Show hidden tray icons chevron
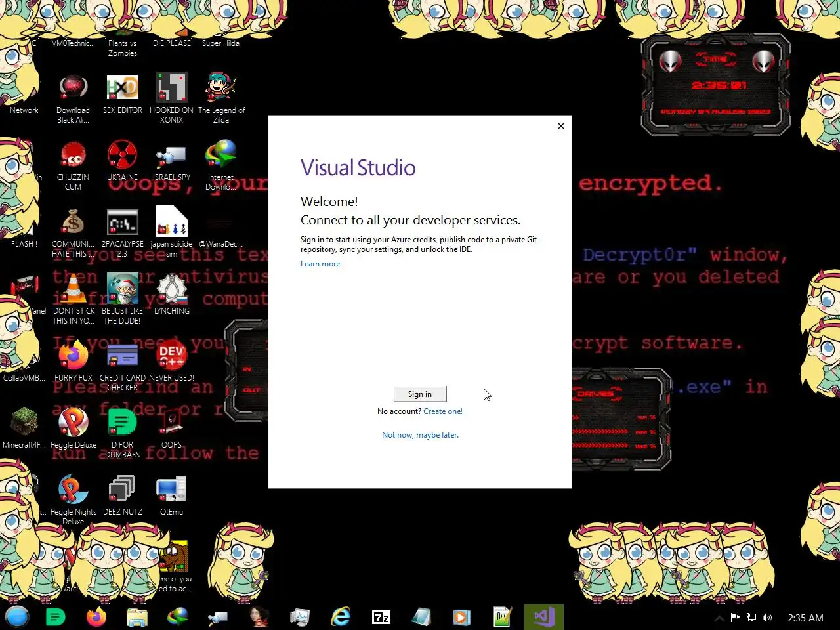Screen dimensions: 840x630 point(719,618)
